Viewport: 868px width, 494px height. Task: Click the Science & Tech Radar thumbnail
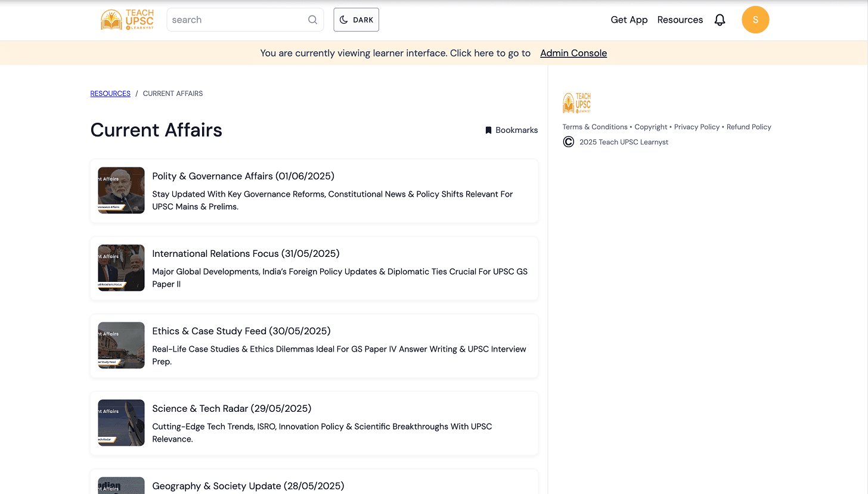121,422
